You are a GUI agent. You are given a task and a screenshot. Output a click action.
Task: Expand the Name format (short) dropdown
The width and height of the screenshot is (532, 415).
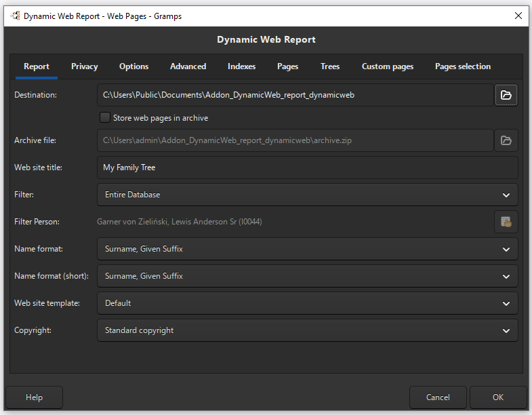[308, 276]
